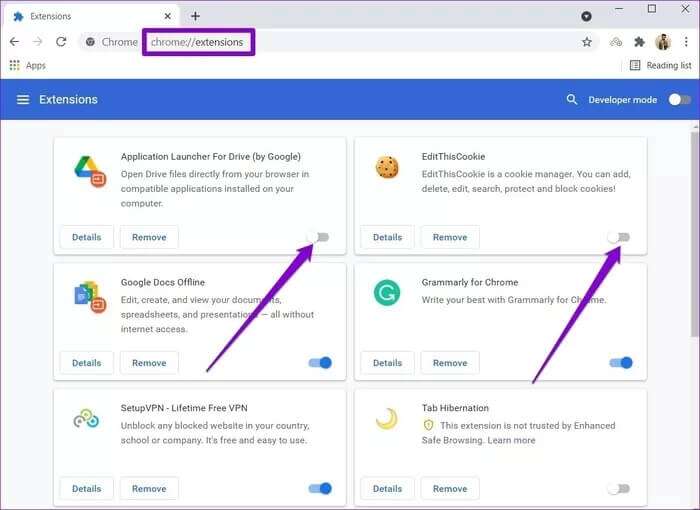
Task: Enable the Tab Hibernation extension
Action: pyautogui.click(x=619, y=489)
